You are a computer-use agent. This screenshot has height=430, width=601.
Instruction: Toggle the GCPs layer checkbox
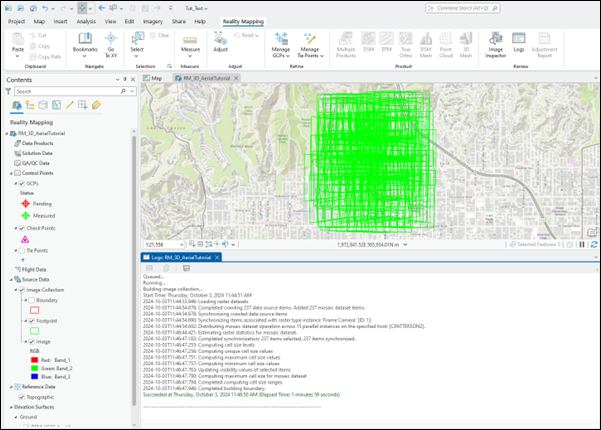[x=21, y=183]
